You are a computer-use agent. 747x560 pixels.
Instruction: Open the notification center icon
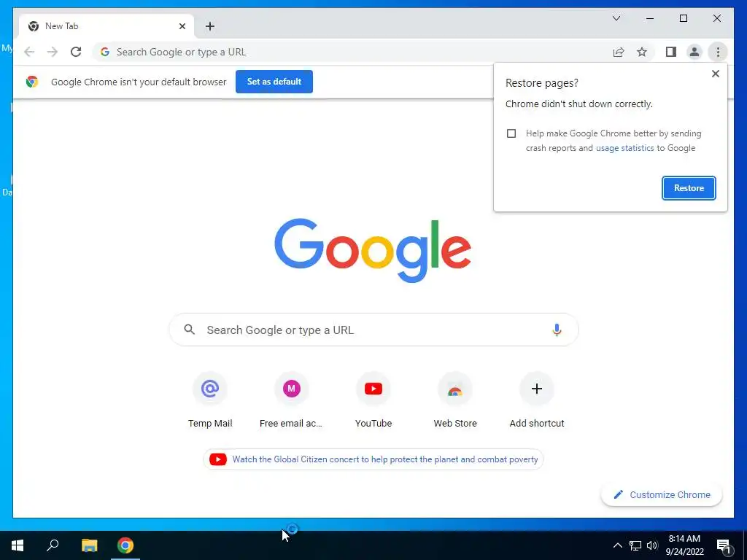pyautogui.click(x=724, y=546)
